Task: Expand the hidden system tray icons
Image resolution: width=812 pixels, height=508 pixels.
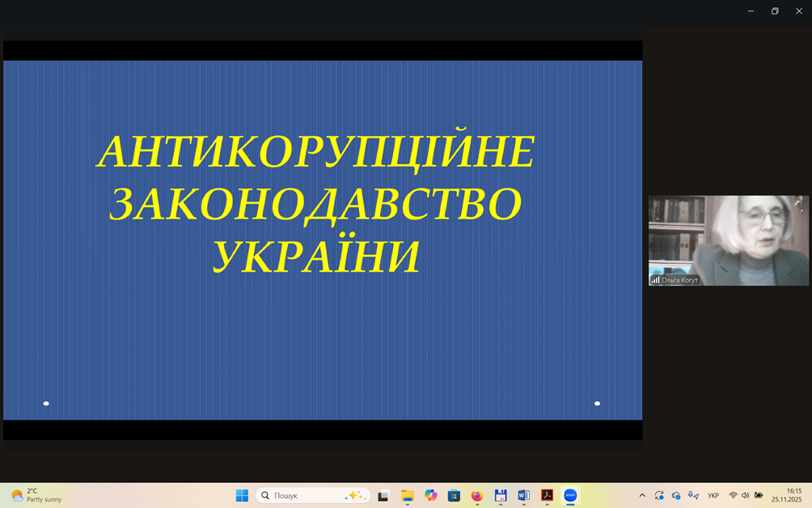Action: (642, 495)
